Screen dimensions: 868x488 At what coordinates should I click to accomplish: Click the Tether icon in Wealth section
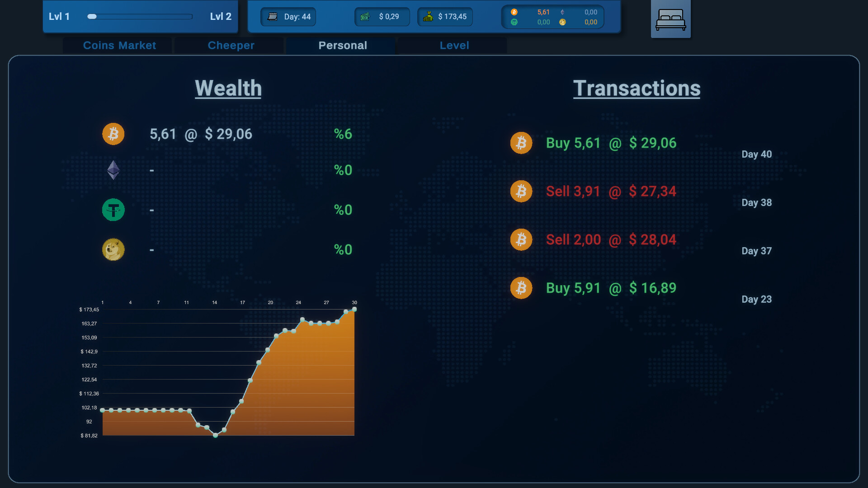(x=113, y=210)
